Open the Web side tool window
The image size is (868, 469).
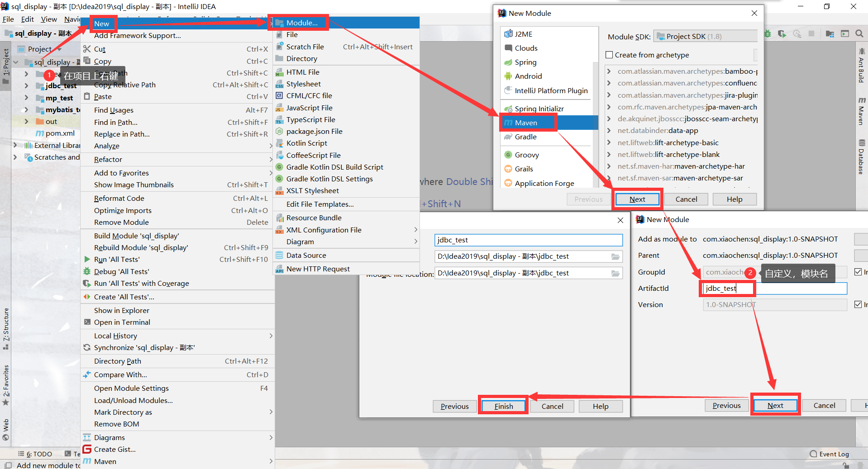click(x=6, y=430)
